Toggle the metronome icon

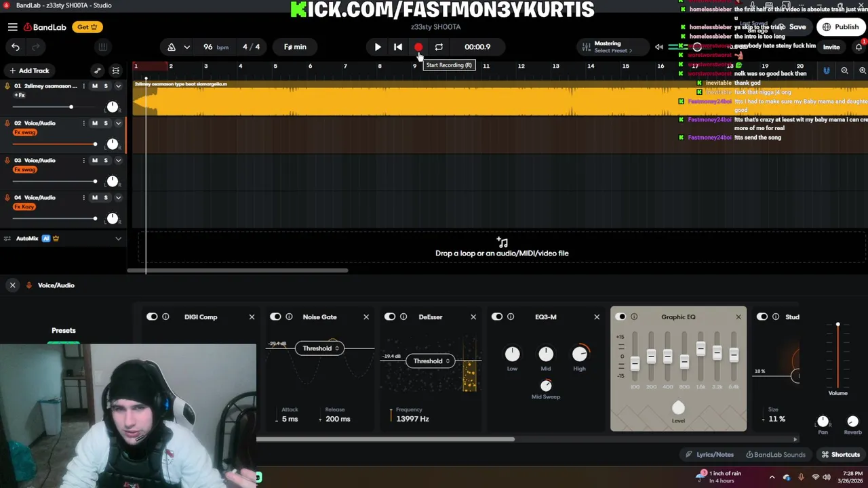[x=172, y=47]
